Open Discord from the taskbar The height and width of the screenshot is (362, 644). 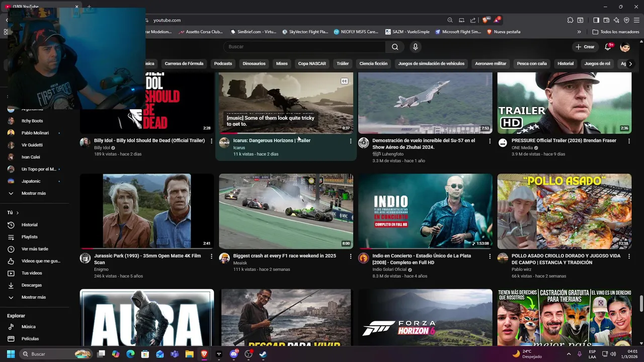click(x=233, y=354)
